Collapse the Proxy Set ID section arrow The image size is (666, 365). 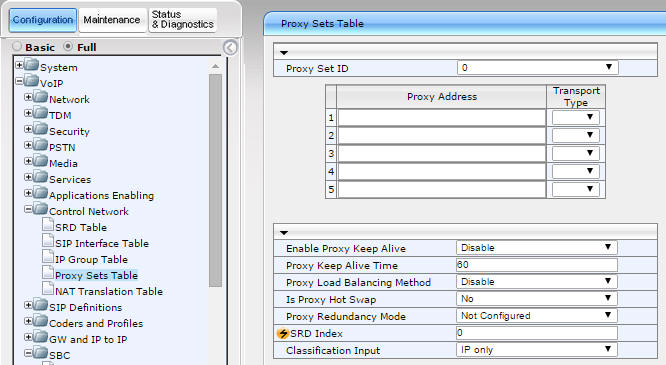point(284,53)
